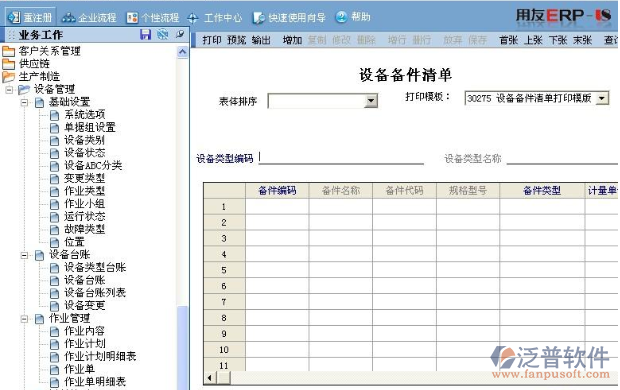Go to 下张 next record
The height and width of the screenshot is (390, 620).
pos(558,40)
